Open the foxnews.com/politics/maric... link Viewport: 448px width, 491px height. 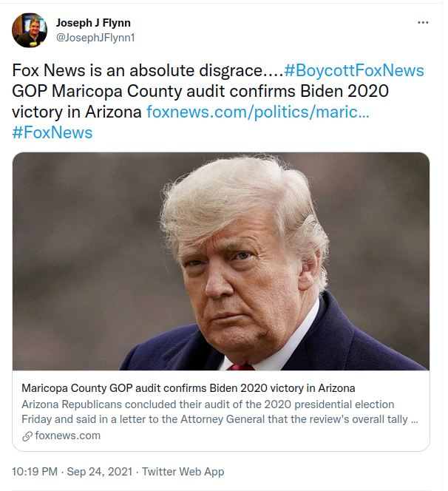point(258,112)
